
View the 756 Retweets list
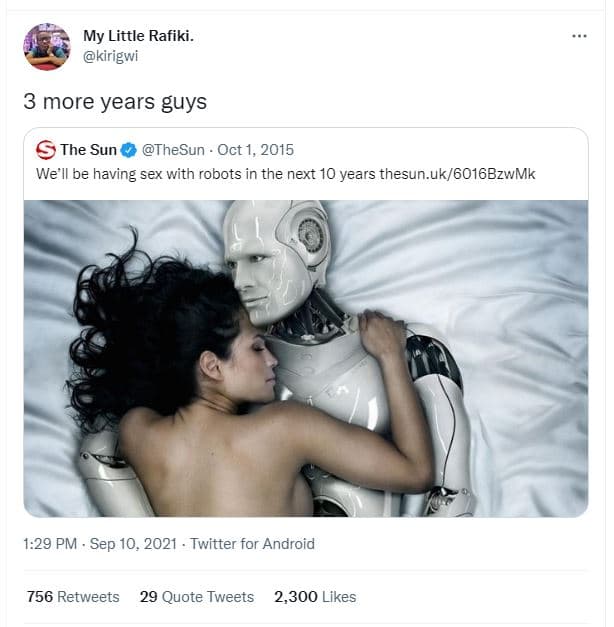(x=73, y=597)
